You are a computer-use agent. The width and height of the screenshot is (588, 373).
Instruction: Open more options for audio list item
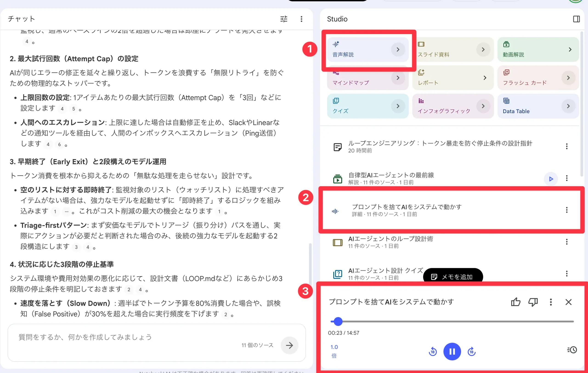click(566, 210)
